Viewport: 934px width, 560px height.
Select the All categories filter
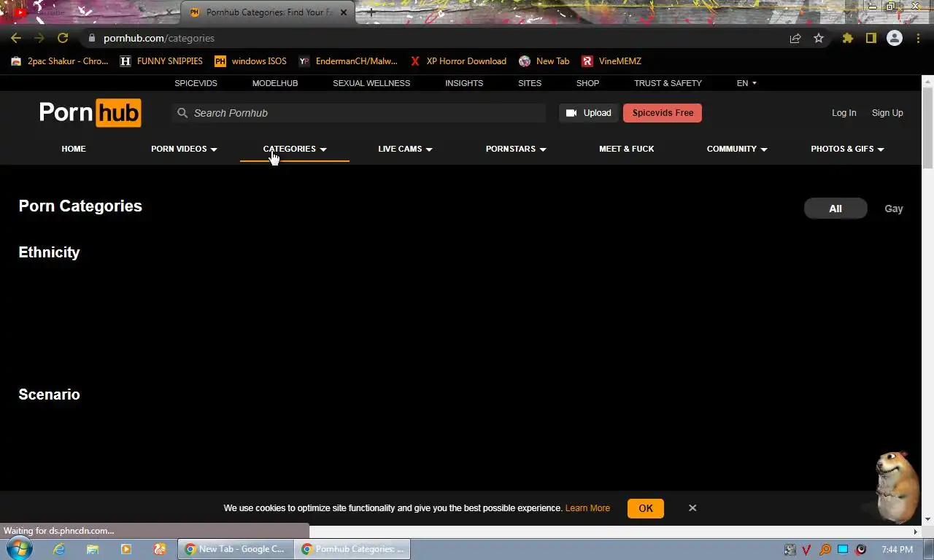click(835, 209)
